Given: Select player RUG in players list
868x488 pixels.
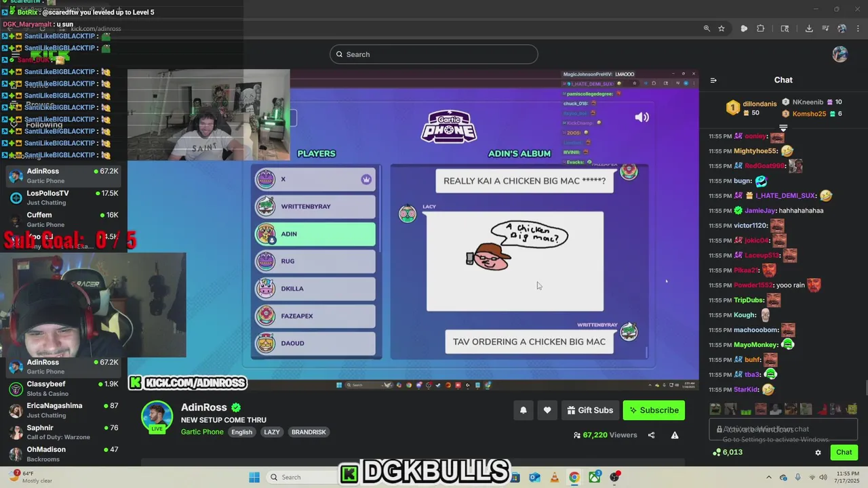Looking at the screenshot, I should 315,261.
